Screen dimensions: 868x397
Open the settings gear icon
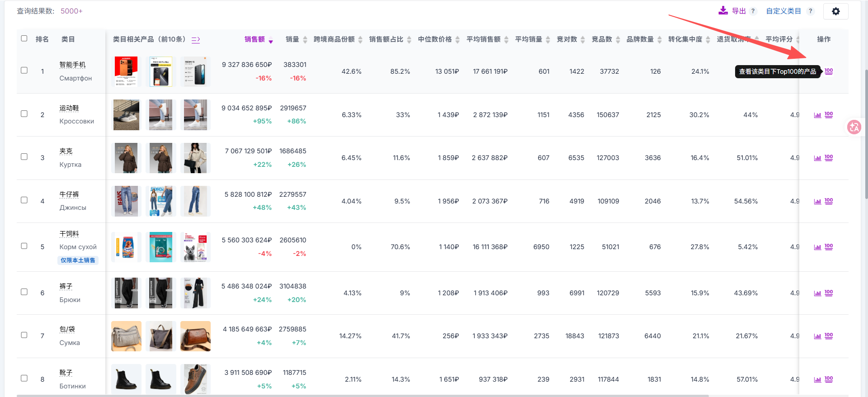click(x=835, y=11)
